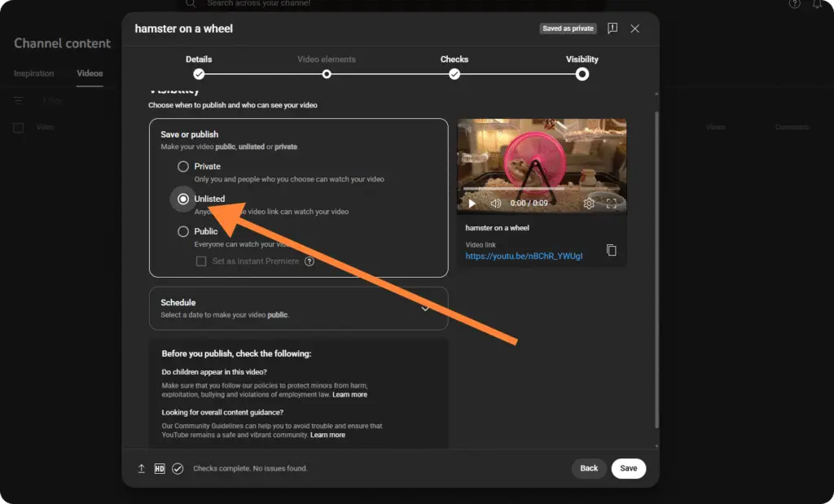This screenshot has width=834, height=504.
Task: Play the hamster video preview
Action: (x=473, y=204)
